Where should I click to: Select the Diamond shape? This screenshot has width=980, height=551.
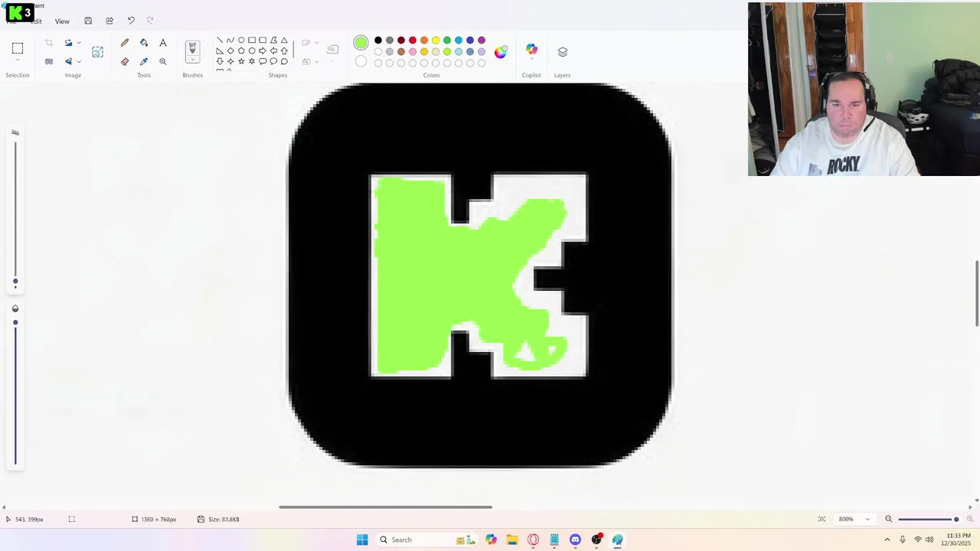(230, 51)
